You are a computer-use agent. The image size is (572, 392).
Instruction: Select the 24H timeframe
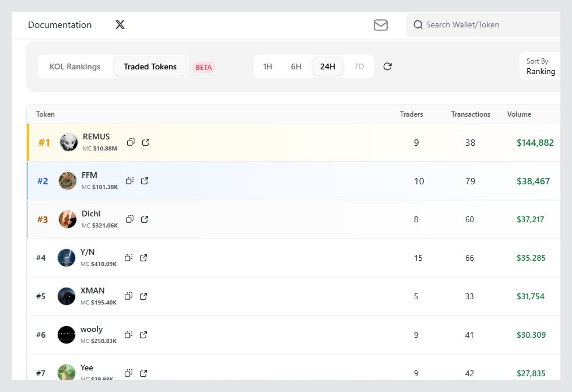pyautogui.click(x=328, y=66)
